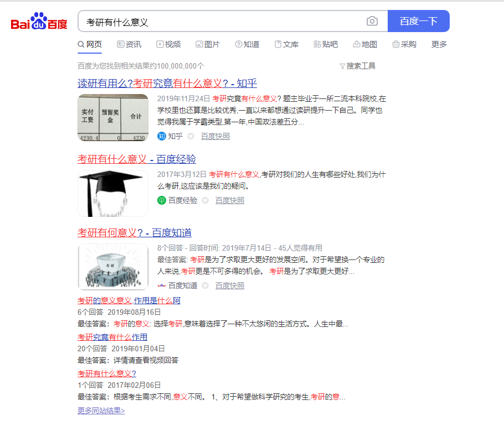This screenshot has height=426, width=504.
Task: Open 考研的意义意义,作用是什么阿 link
Action: point(129,301)
